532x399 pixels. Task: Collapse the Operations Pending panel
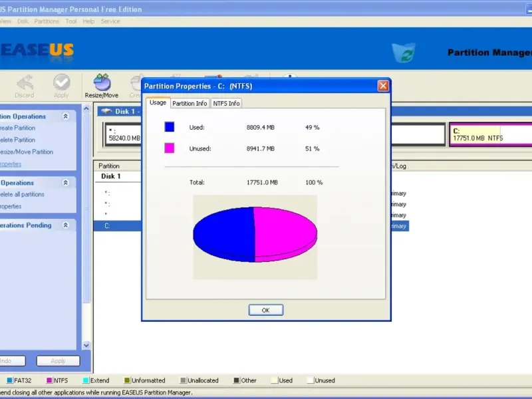66,225
